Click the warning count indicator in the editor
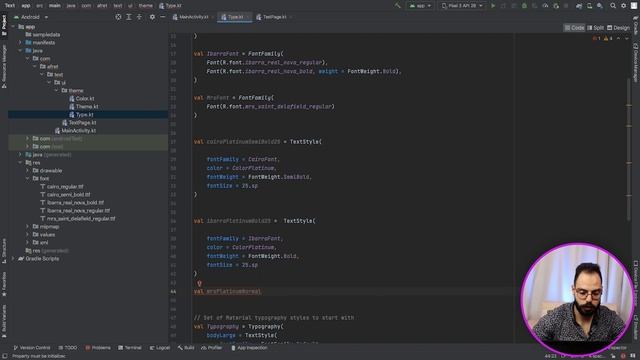Screen dimensions: 640x360 [x=608, y=38]
